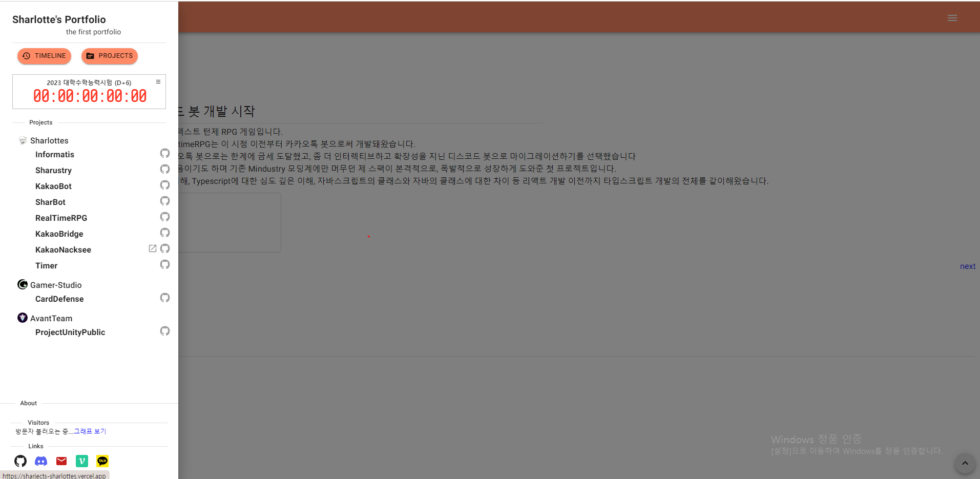Open the email link icon
980x479 pixels.
pyautogui.click(x=61, y=461)
